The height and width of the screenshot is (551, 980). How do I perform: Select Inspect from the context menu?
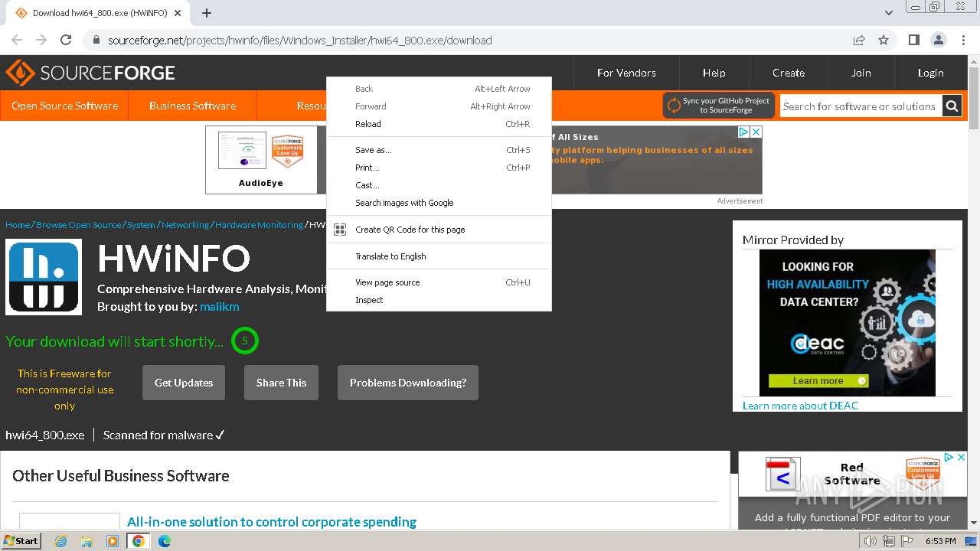(439, 300)
